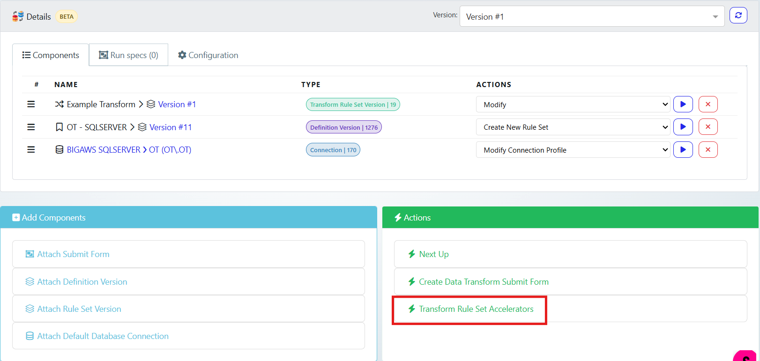
Task: Click the Add Components panel header
Action: pyautogui.click(x=189, y=218)
